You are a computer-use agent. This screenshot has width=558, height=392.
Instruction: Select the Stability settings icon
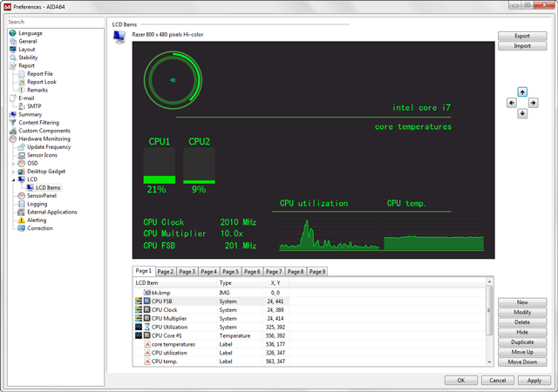[x=12, y=57]
